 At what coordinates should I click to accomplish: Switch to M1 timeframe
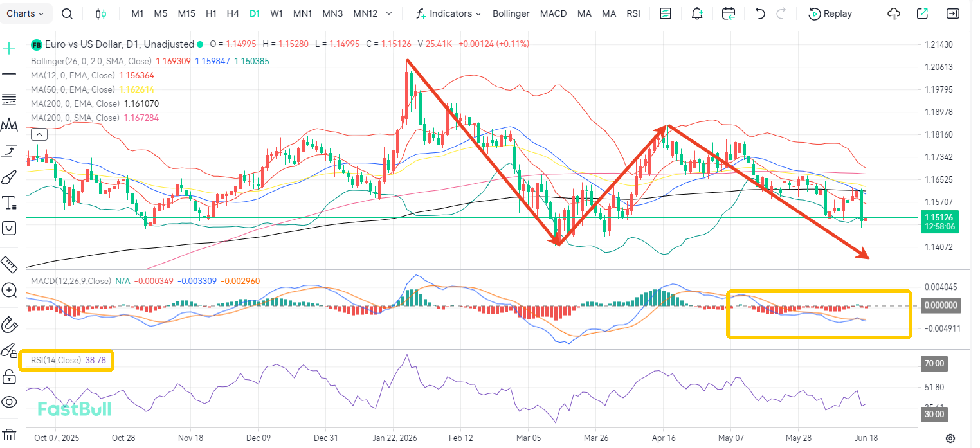tap(138, 13)
